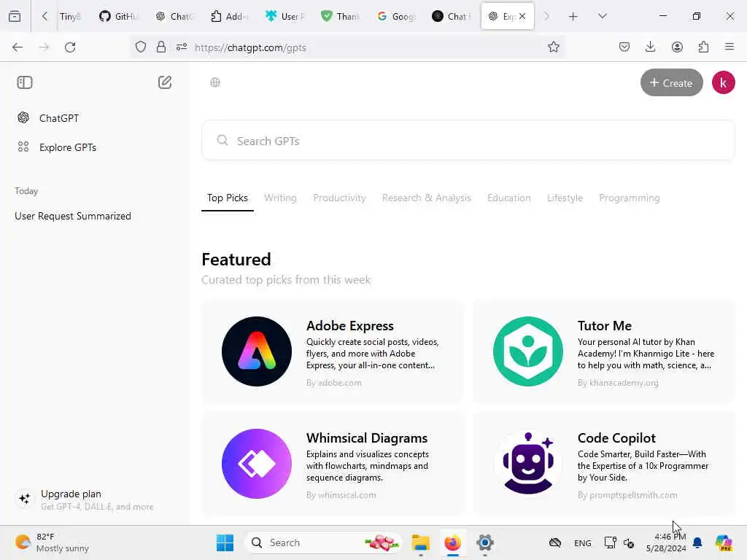Select the Education category tab
The image size is (747, 560).
pos(508,198)
